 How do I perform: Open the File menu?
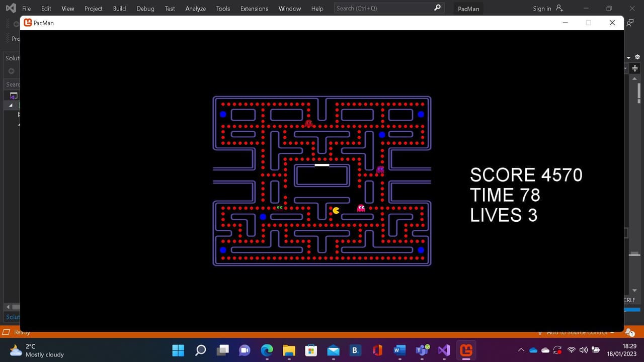(x=27, y=9)
